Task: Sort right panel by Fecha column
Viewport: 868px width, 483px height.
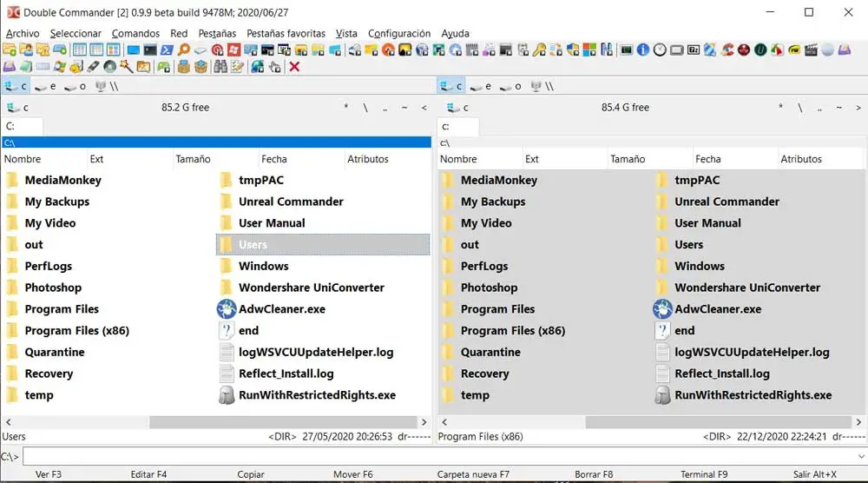Action: click(x=735, y=159)
